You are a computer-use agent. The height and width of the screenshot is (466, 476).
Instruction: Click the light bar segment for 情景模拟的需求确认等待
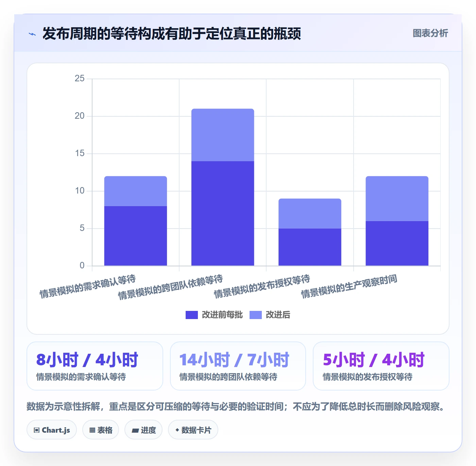(136, 191)
